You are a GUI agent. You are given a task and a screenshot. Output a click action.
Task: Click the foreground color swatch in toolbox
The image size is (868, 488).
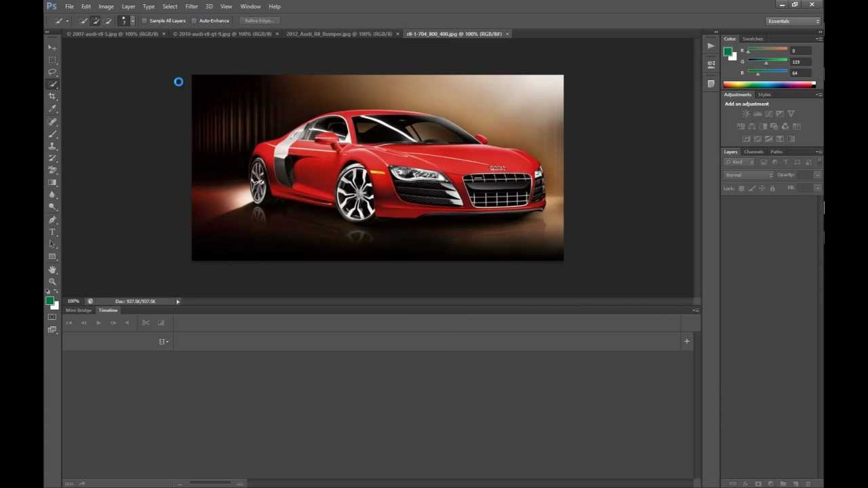click(50, 301)
